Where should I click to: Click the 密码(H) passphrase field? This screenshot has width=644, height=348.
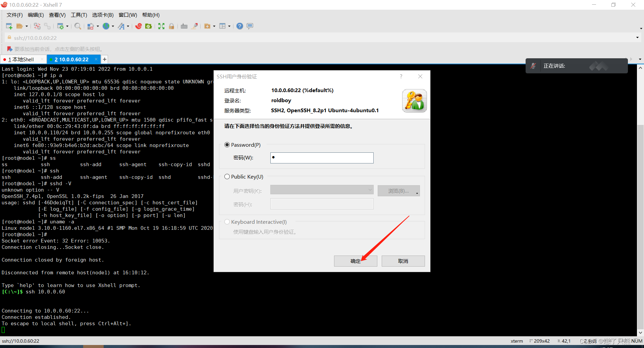coord(322,204)
